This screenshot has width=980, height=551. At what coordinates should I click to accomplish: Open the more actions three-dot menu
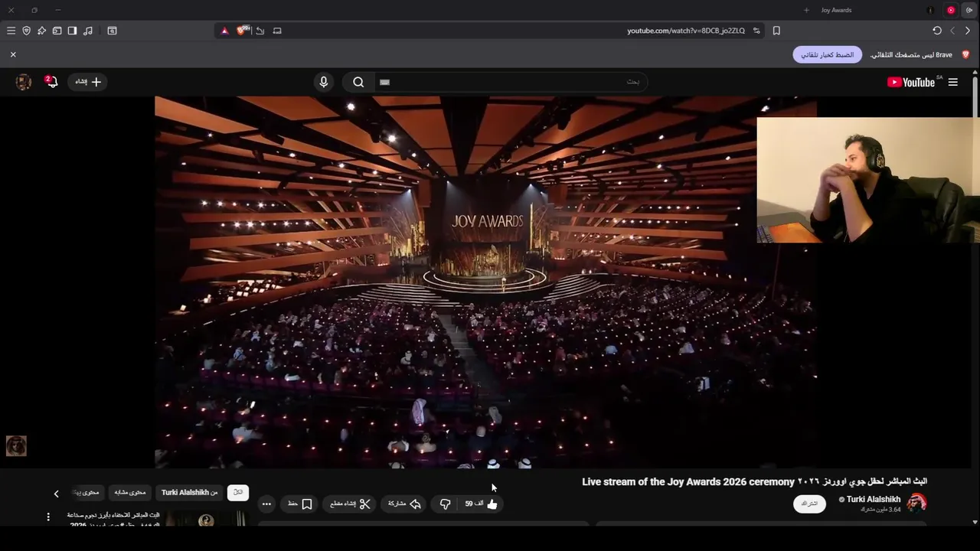coord(266,504)
